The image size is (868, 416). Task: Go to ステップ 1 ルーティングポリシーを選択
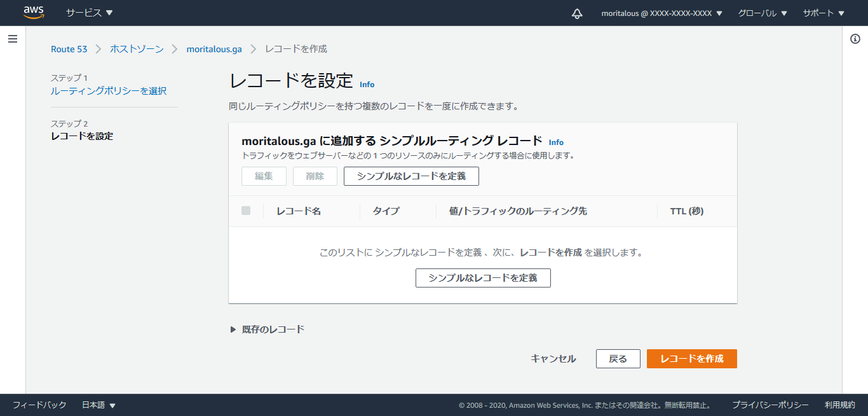click(x=109, y=91)
